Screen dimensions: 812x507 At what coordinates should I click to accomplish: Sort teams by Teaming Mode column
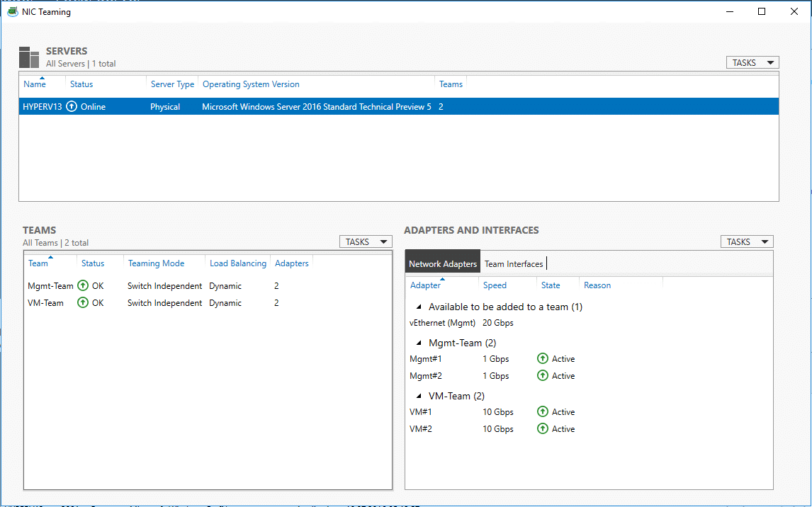tap(157, 263)
